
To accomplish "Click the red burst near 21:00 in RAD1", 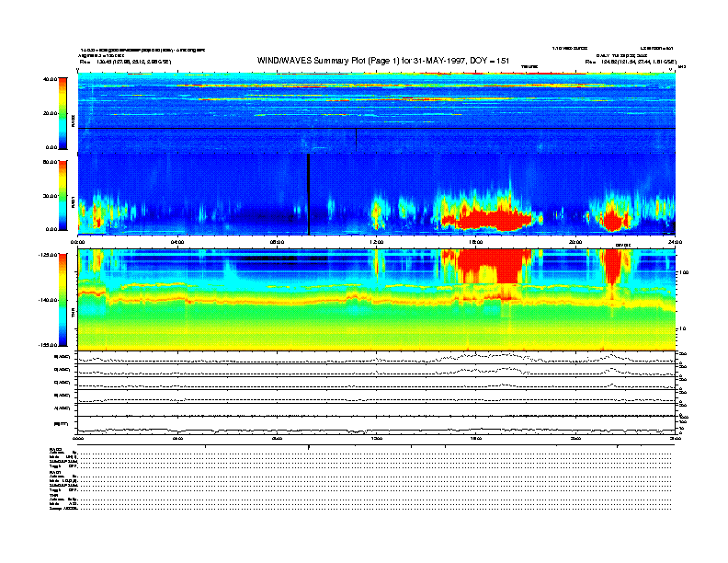I will (613, 221).
